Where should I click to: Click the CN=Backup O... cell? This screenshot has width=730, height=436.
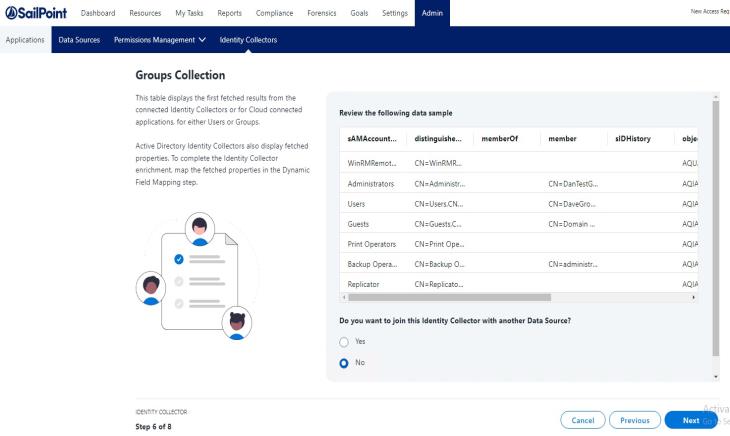[x=439, y=264]
